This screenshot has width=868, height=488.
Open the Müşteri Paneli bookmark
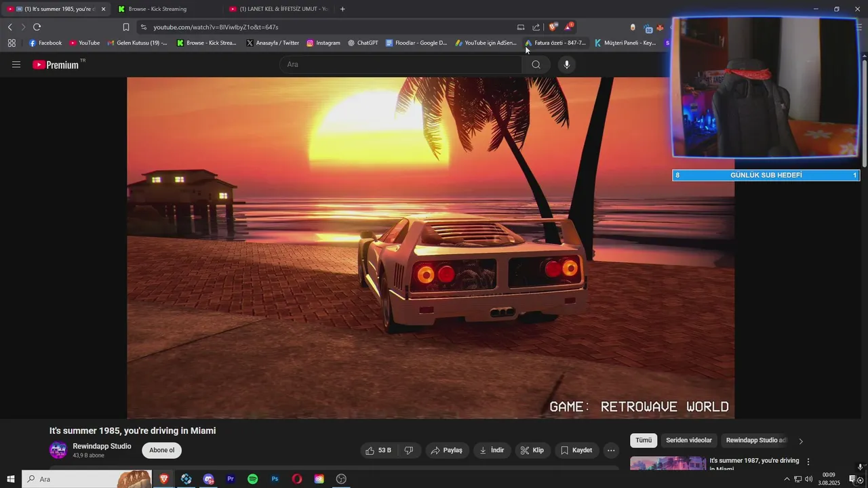click(x=625, y=43)
